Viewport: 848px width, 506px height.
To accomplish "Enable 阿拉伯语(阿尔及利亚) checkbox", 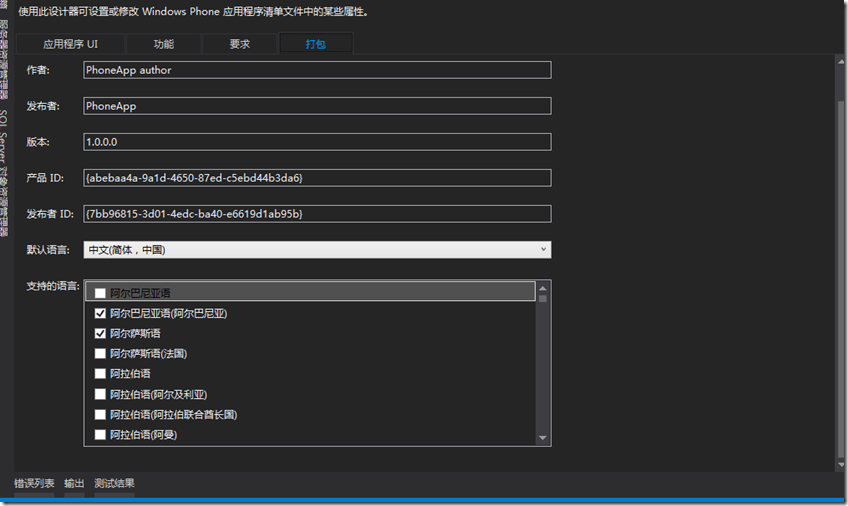I will coord(100,394).
